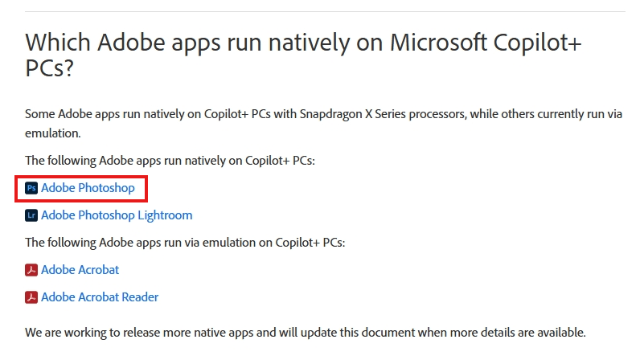Click the word Lightroom in the link
Image resolution: width=640 pixels, height=364 pixels.
click(x=165, y=215)
